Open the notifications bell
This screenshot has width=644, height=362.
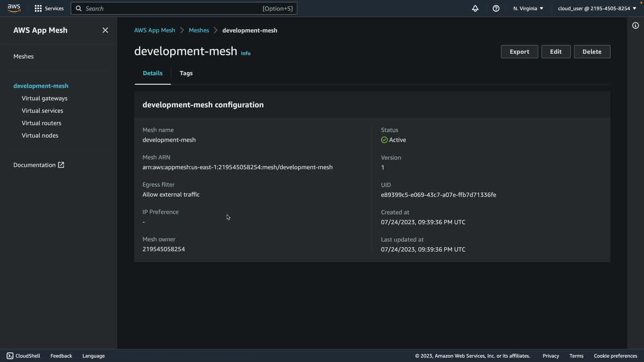[x=475, y=8]
